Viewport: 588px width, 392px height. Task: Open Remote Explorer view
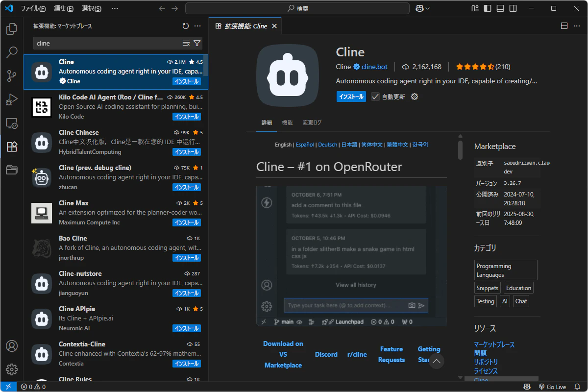12,123
